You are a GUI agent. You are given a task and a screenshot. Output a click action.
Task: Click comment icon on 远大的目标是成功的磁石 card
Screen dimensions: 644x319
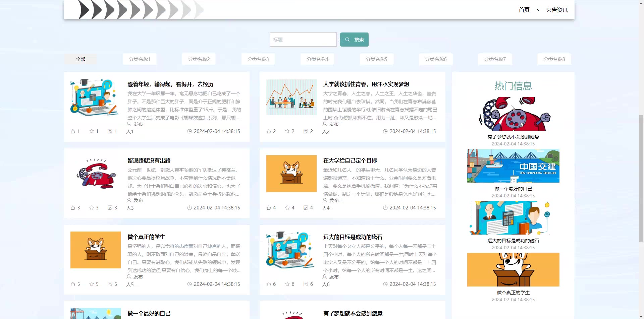click(x=306, y=284)
